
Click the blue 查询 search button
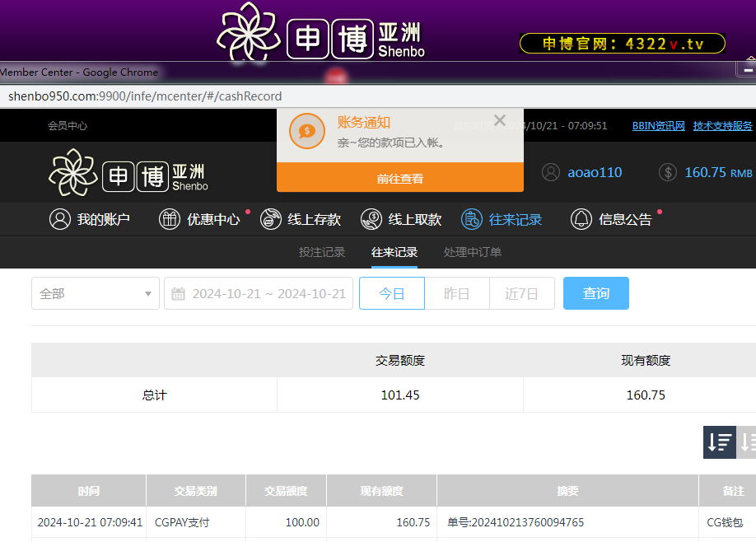click(x=595, y=293)
